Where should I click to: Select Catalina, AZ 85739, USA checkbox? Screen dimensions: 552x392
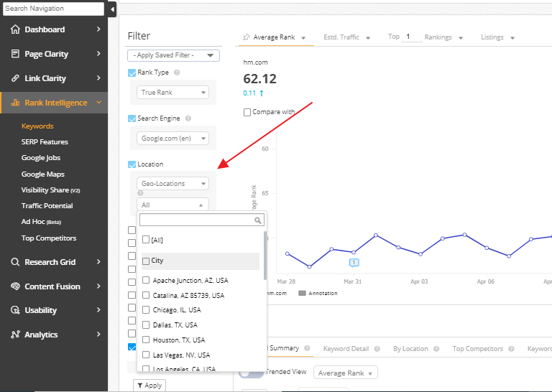click(146, 295)
